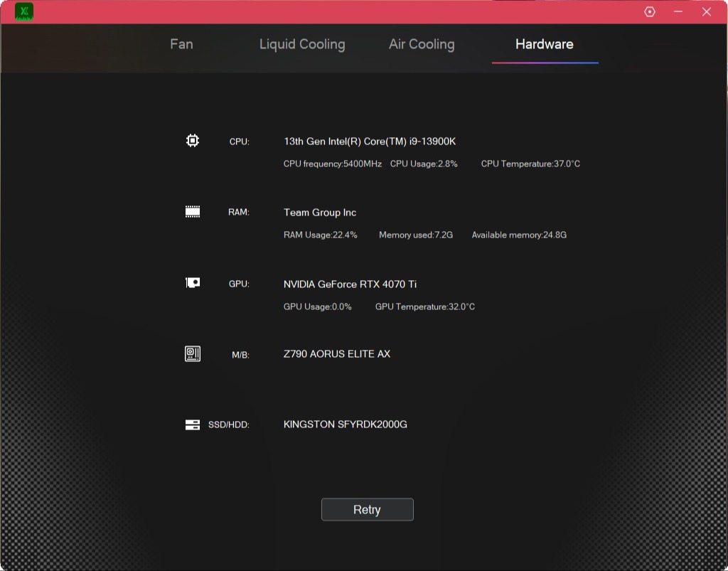This screenshot has width=728, height=571.
Task: Click the SSD/HDD: label
Action: [228, 425]
